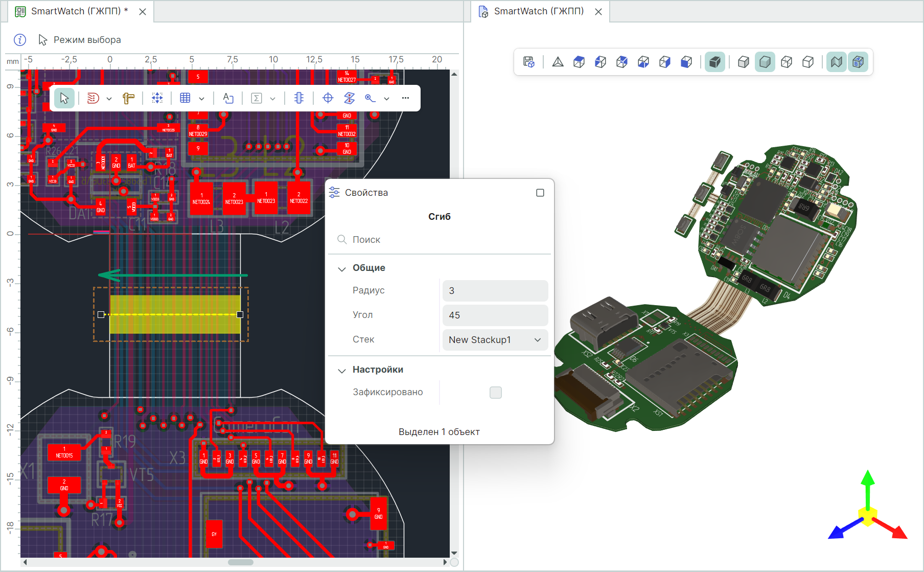Click the horizontal scrollbar thumb
The height and width of the screenshot is (572, 924).
240,562
